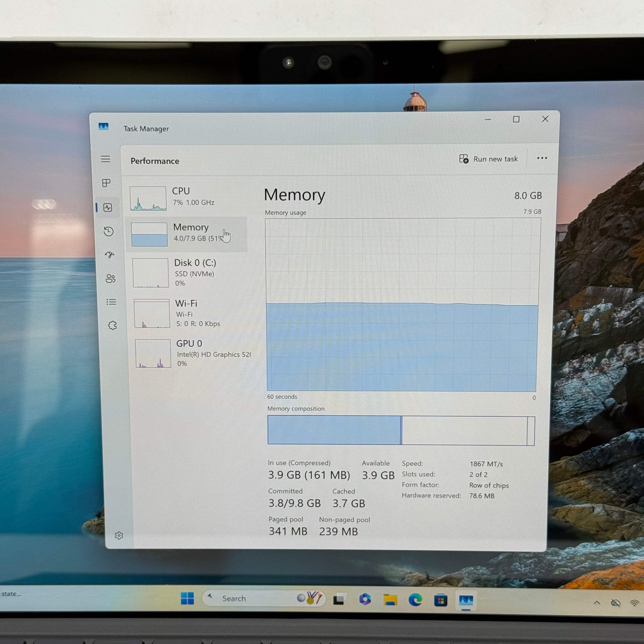
Task: Switch to the Users page icon
Action: 110,278
